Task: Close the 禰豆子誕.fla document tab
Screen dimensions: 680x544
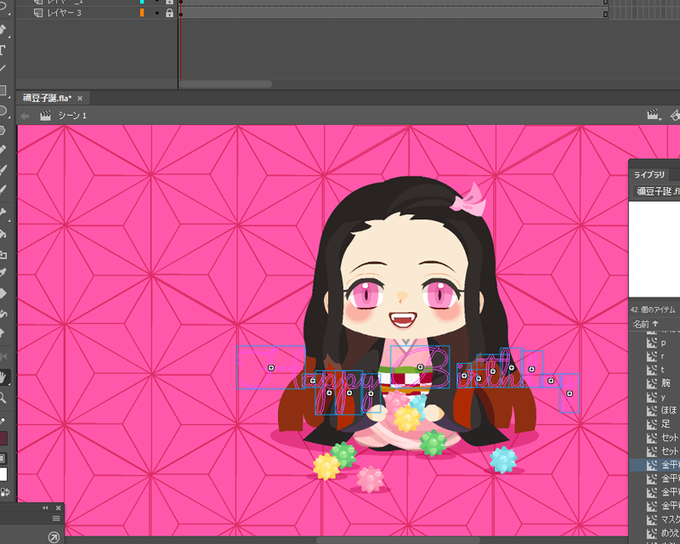Action: point(80,98)
